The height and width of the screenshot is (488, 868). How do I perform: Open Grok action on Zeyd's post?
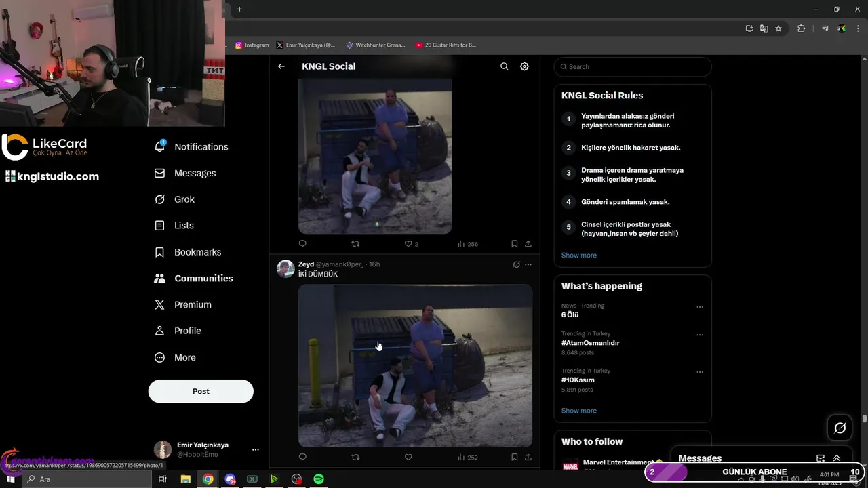pyautogui.click(x=516, y=264)
